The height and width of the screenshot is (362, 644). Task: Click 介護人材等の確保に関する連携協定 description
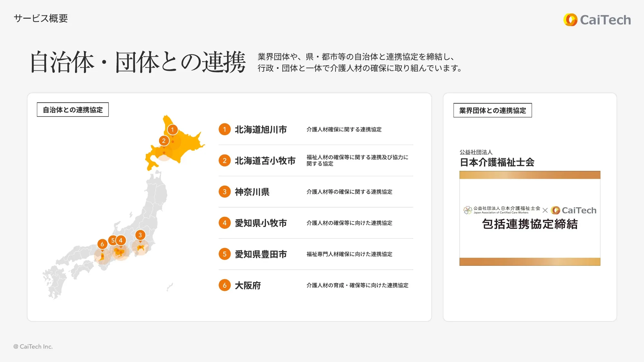pyautogui.click(x=349, y=192)
